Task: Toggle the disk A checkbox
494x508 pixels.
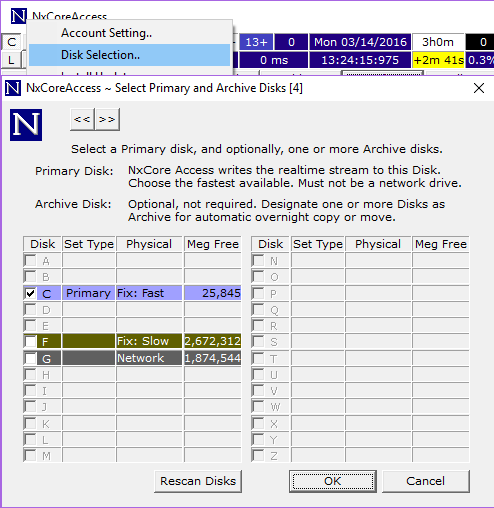Action: [x=30, y=261]
